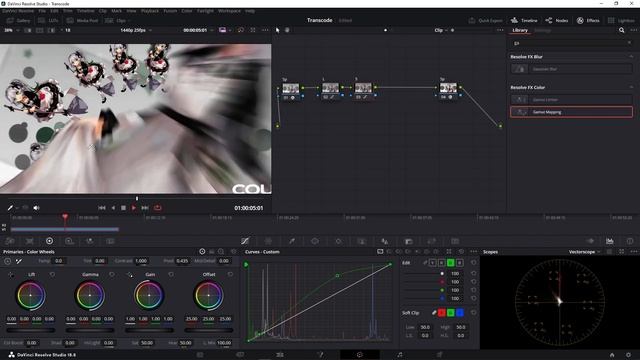The width and height of the screenshot is (640, 360).
Task: Play in reverse
Action: [113, 208]
